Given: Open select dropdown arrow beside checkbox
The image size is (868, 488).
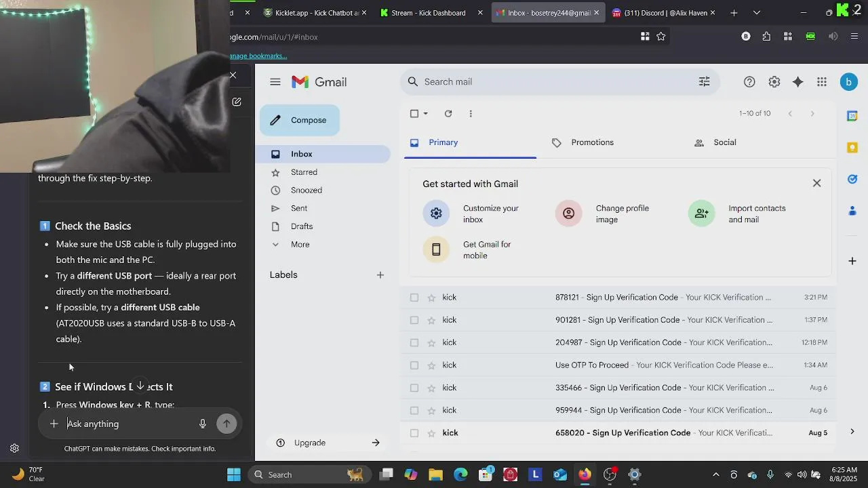Looking at the screenshot, I should (426, 114).
